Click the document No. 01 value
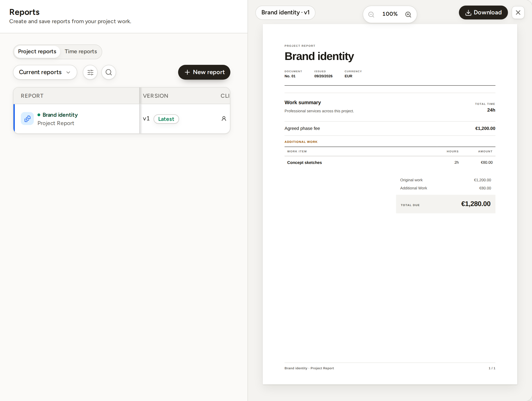Screen dimensions: 532x401 click(290, 76)
